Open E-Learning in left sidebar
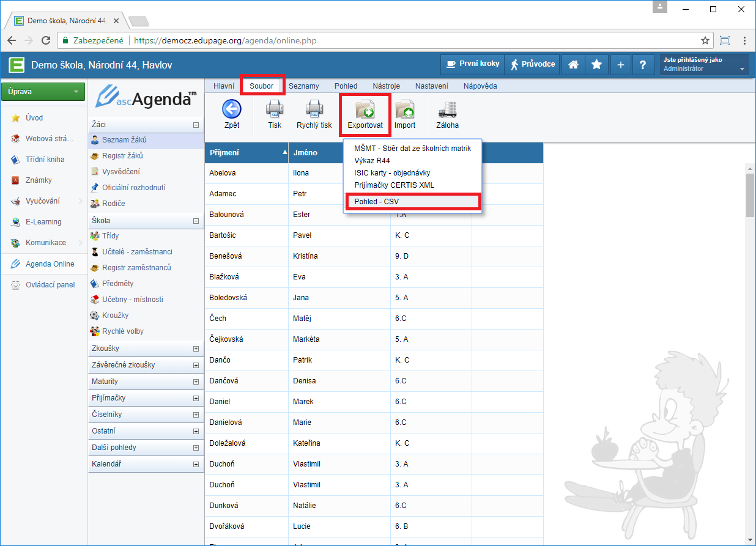Image resolution: width=756 pixels, height=546 pixels. pos(43,222)
